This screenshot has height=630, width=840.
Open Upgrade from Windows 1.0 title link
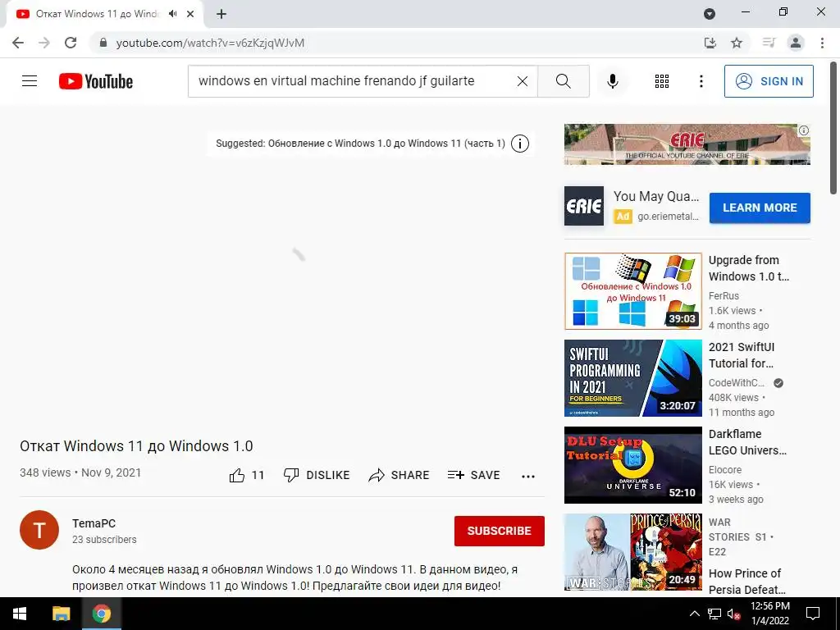coord(748,268)
